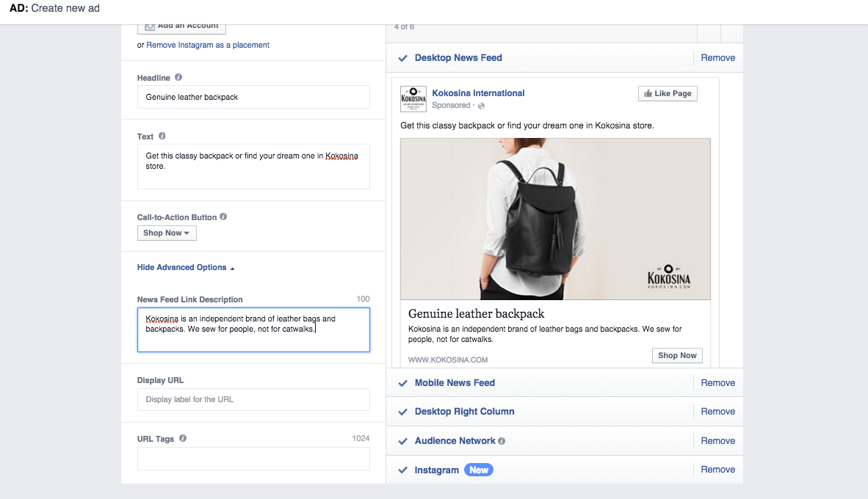Click the backpack ad preview image
This screenshot has width=868, height=499.
click(555, 219)
